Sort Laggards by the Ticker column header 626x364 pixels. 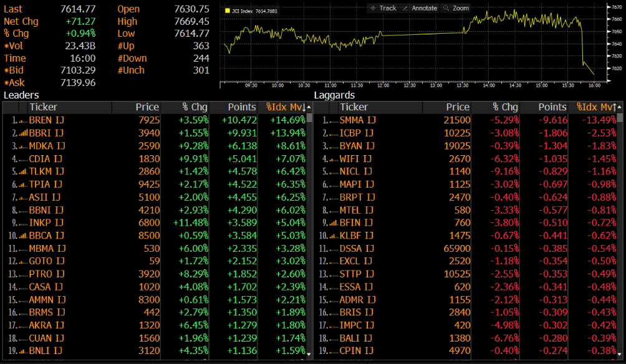pos(380,107)
